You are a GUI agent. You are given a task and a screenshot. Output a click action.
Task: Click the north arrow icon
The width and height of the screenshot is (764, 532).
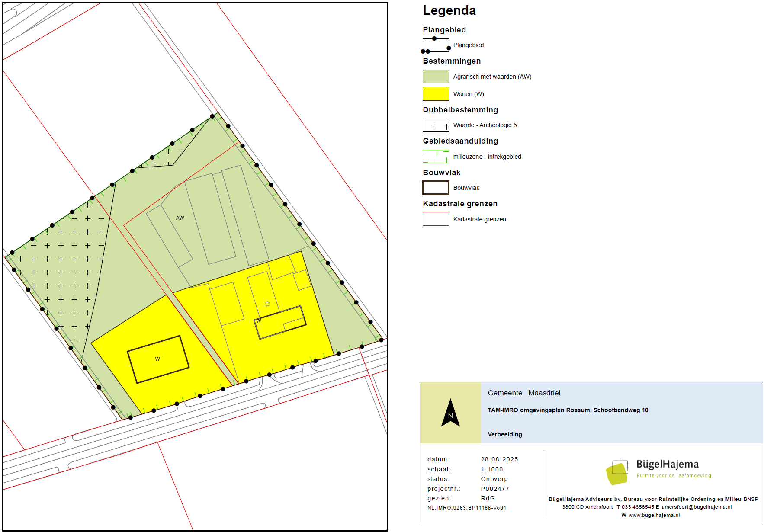click(x=450, y=413)
